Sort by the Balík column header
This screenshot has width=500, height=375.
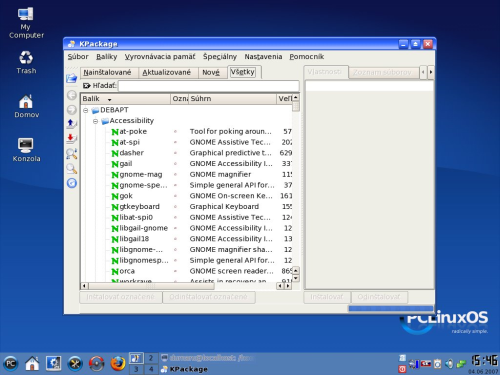click(x=126, y=99)
